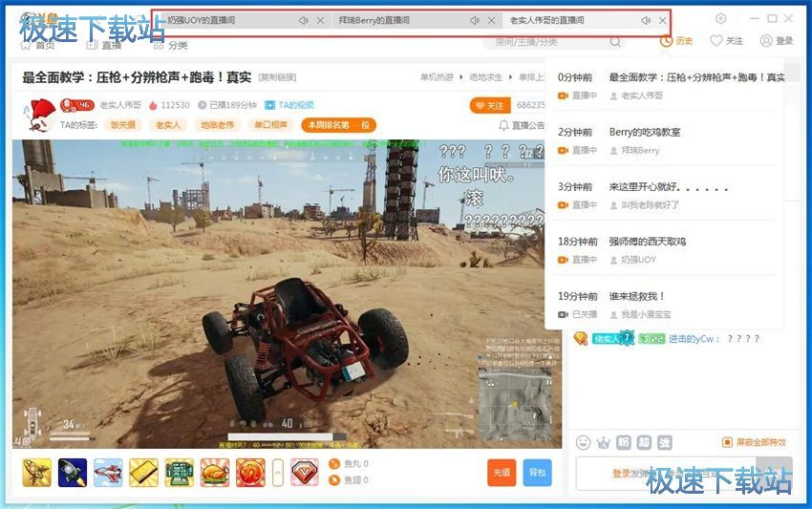Send the roast chicken gift icon
Viewport: 812px width, 509px height.
[215, 473]
